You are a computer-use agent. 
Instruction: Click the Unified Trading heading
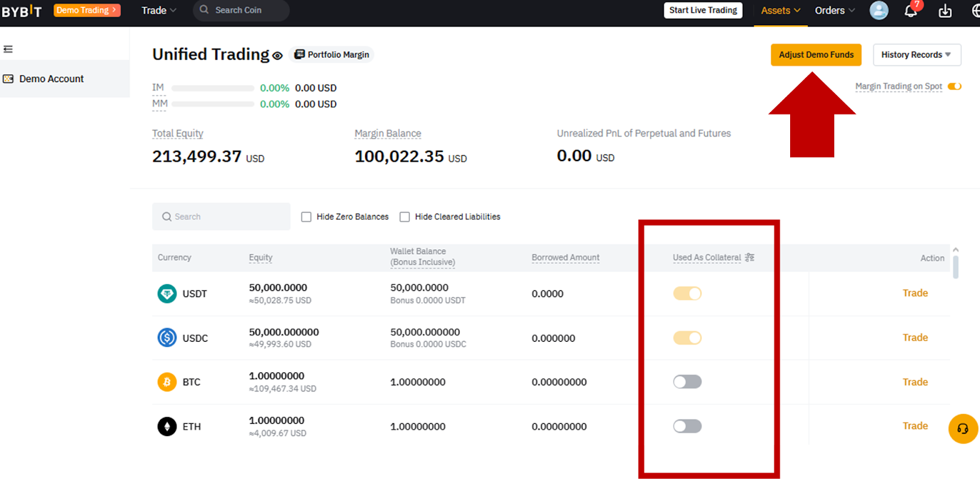[x=211, y=55]
